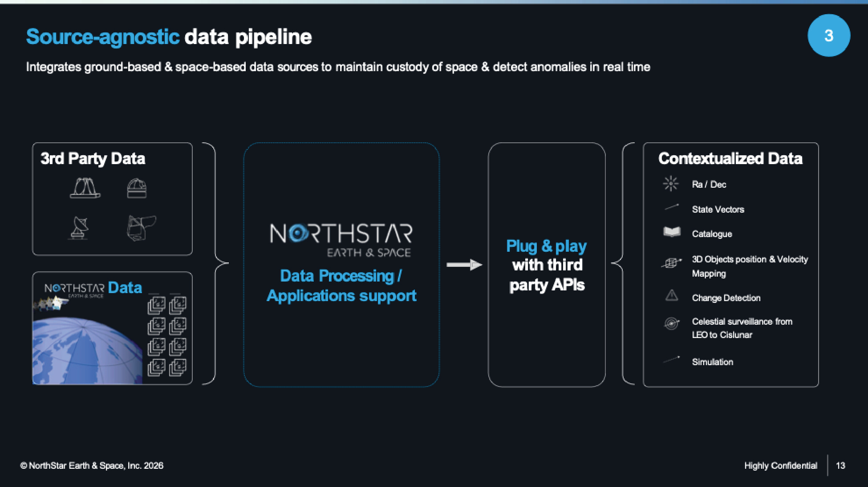Click the State Vectors line icon
Viewport: 868px width, 487px height.
pyautogui.click(x=672, y=207)
